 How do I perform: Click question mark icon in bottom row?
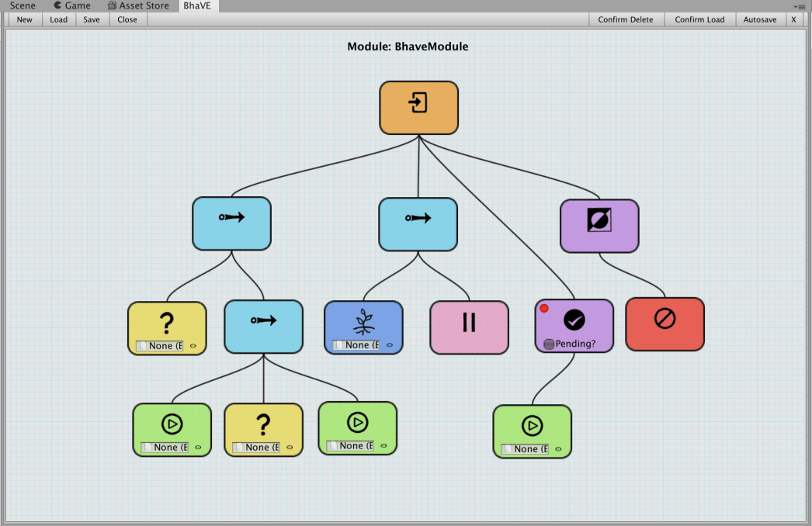point(263,424)
